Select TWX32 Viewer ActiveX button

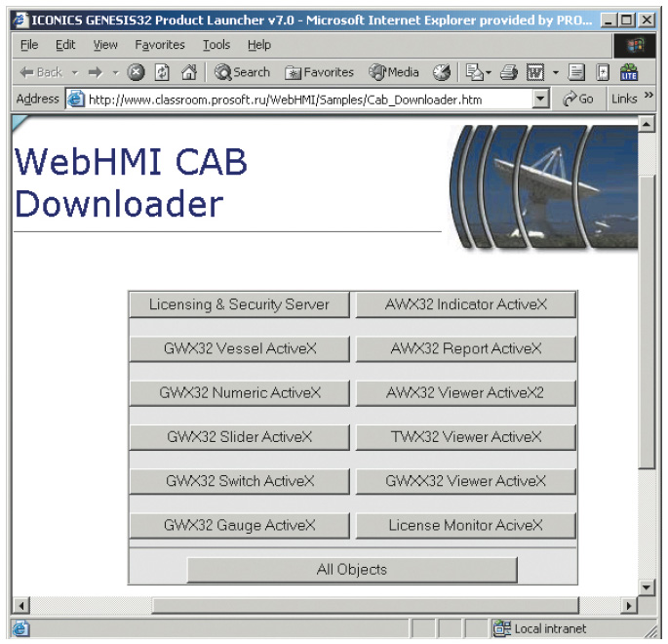click(x=465, y=437)
